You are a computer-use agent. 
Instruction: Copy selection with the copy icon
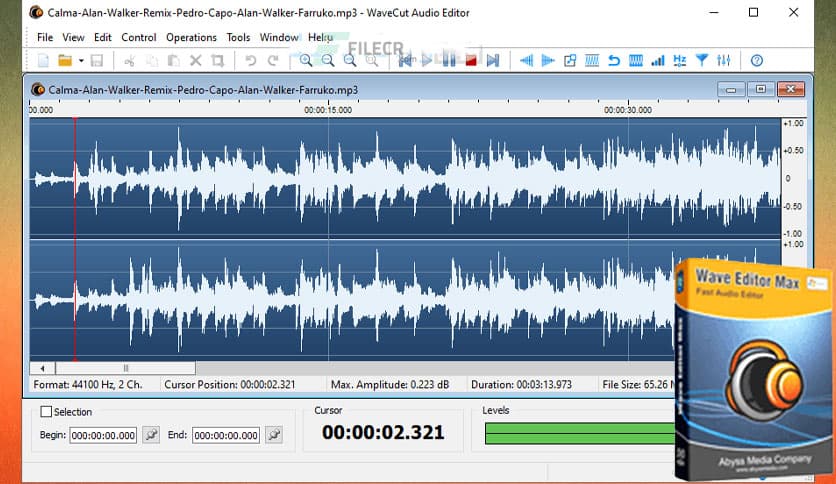[x=152, y=60]
